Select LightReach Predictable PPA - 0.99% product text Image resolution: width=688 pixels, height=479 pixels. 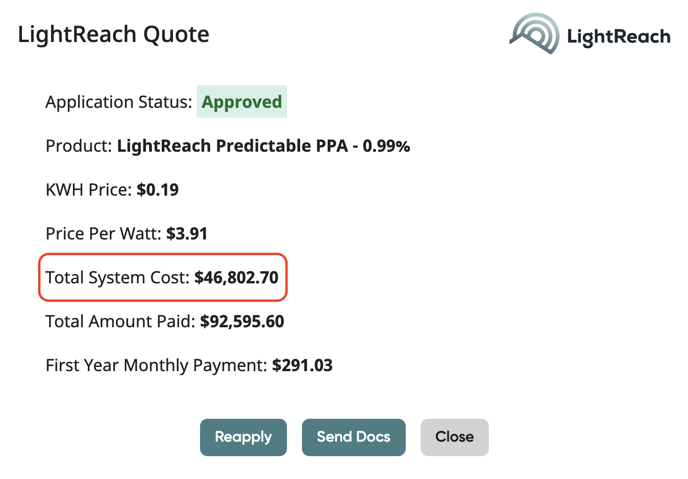pos(263,146)
